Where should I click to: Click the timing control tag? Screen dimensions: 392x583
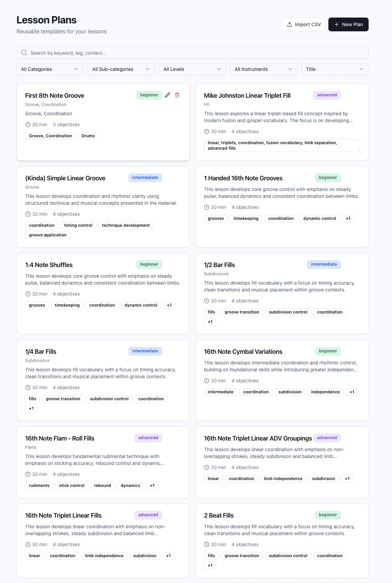point(78,225)
